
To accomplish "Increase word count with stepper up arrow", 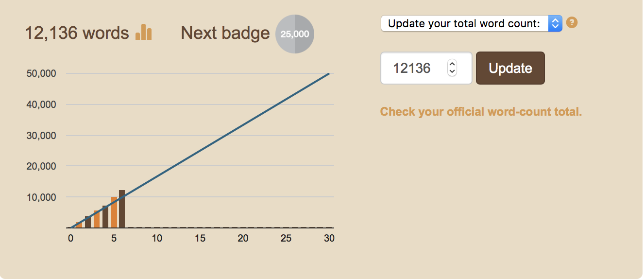I will coord(452,64).
